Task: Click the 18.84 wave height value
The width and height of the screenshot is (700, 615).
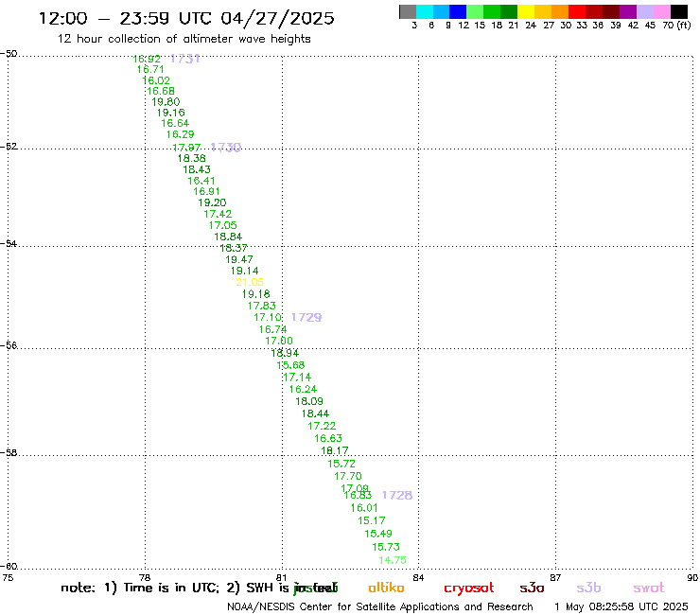Action: (x=228, y=237)
